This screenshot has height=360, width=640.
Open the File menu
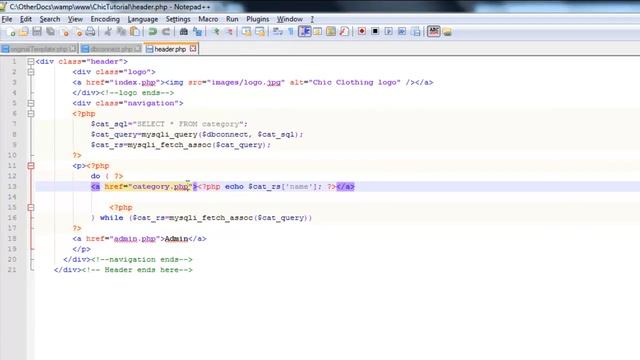pos(7,19)
